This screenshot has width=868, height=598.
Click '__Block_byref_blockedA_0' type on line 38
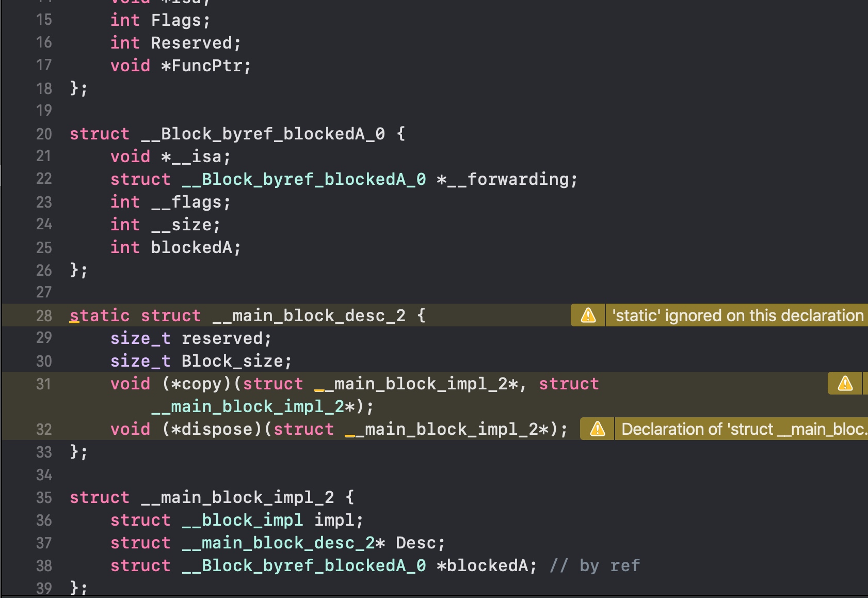click(x=304, y=565)
